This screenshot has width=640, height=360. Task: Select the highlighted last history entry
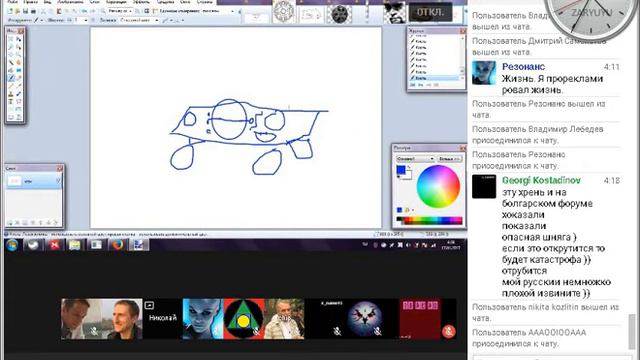click(434, 78)
